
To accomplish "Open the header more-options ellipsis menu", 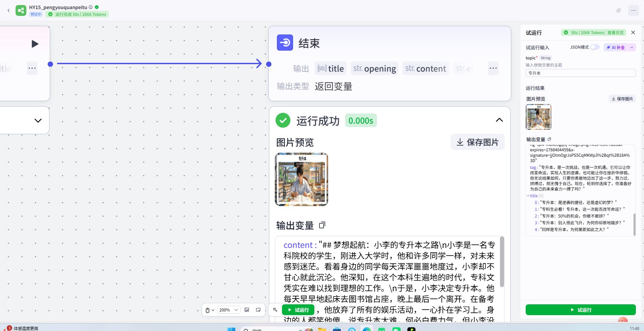I will (x=634, y=10).
